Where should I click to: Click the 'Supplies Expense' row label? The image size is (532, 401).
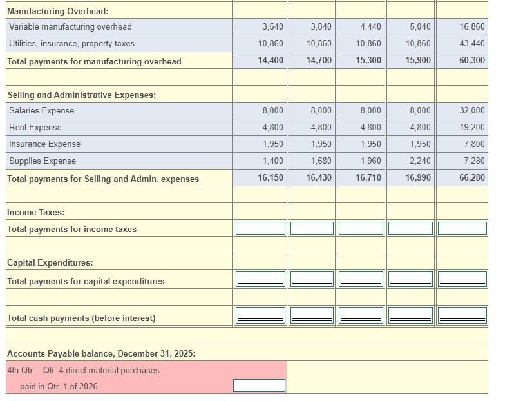tap(43, 161)
